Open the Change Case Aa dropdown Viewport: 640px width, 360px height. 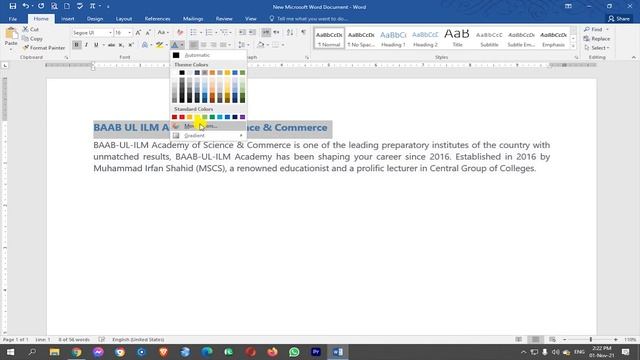coord(163,32)
